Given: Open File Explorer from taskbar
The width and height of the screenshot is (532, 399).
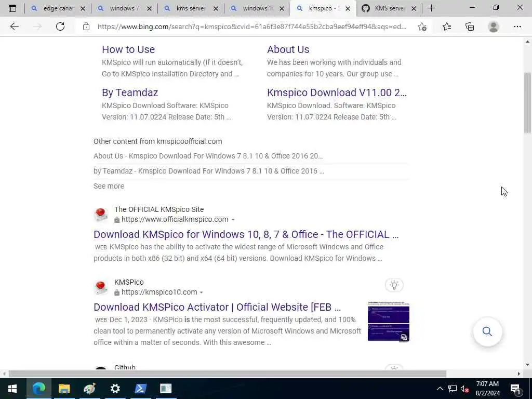Looking at the screenshot, I should coord(64,389).
